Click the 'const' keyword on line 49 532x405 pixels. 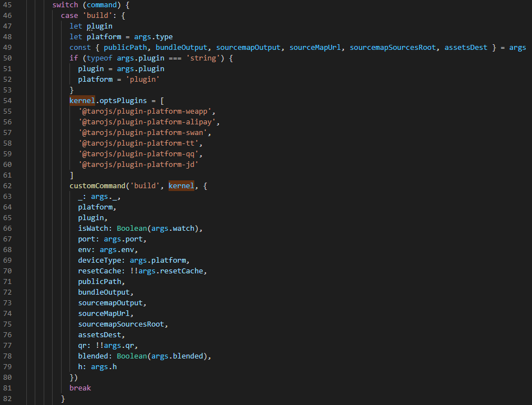pos(80,48)
